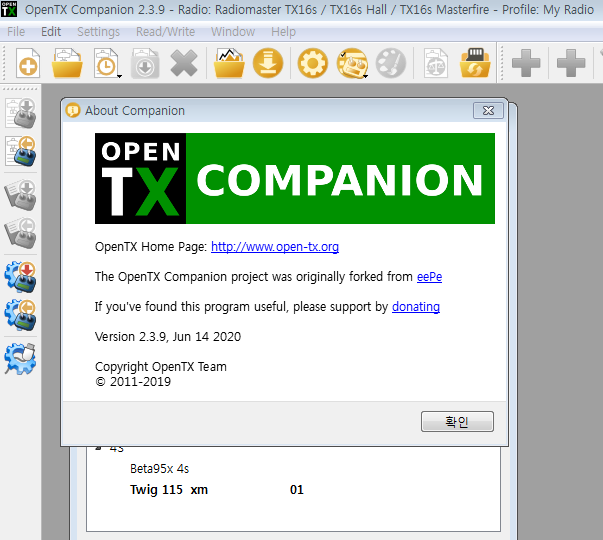Click the grayed compare models icon
Image resolution: width=603 pixels, height=540 pixels.
pyautogui.click(x=435, y=63)
